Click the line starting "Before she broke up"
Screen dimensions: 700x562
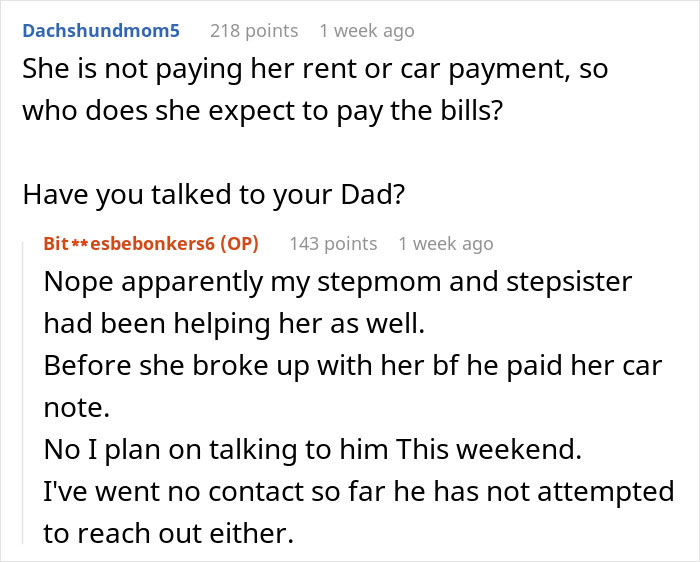(353, 366)
